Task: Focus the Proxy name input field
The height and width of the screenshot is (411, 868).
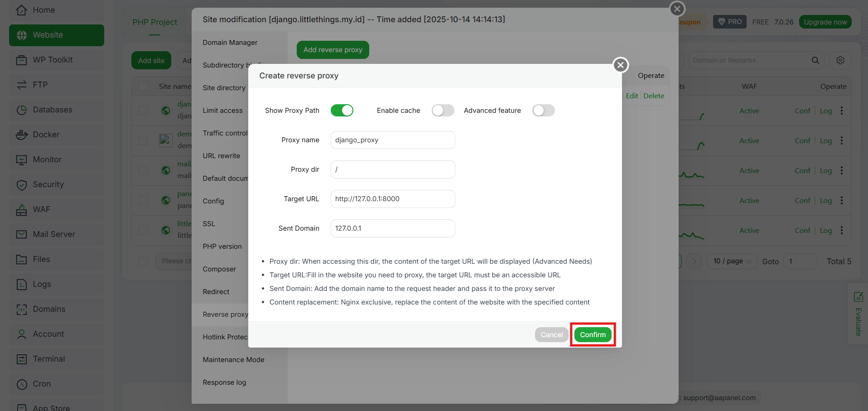Action: [393, 140]
